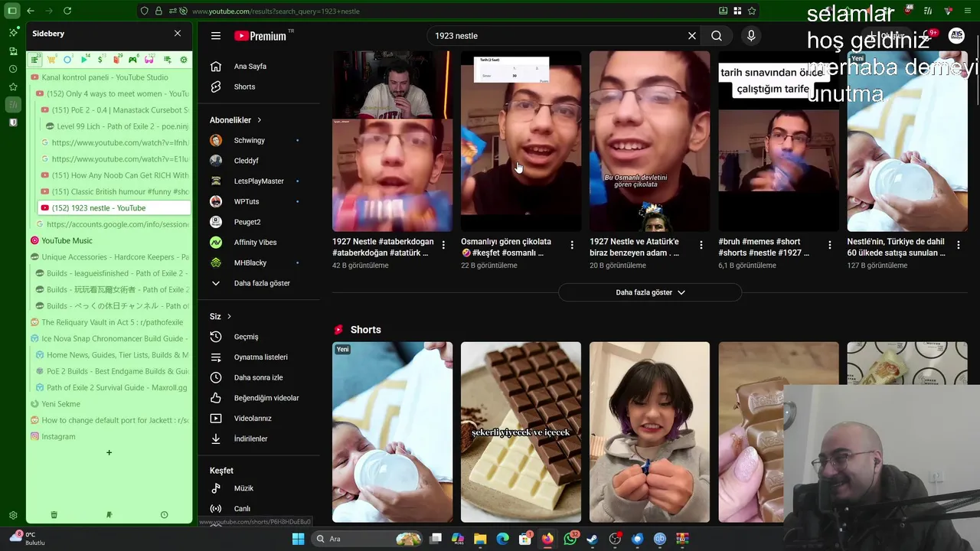
Task: Click the YouTube search magnifier button
Action: point(717,36)
